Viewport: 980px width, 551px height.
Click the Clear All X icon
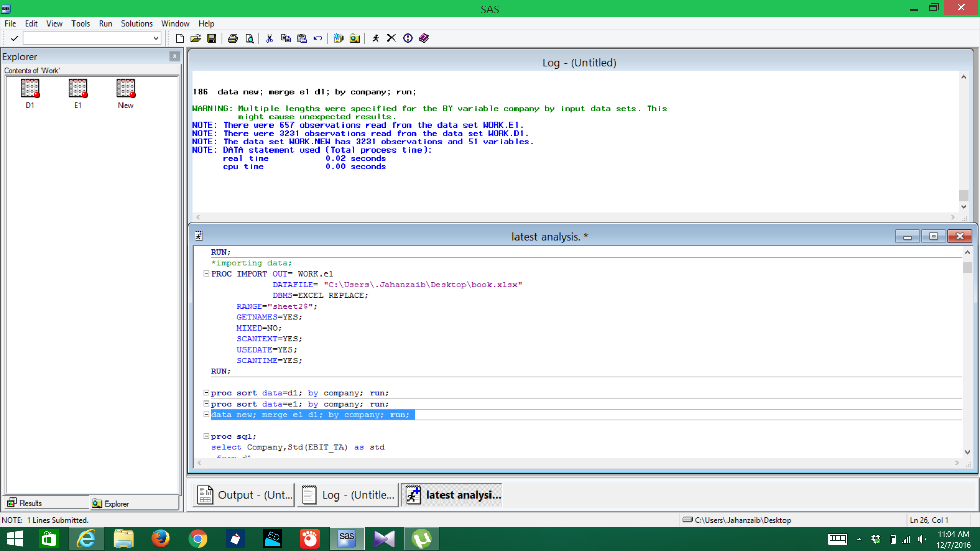pos(391,38)
